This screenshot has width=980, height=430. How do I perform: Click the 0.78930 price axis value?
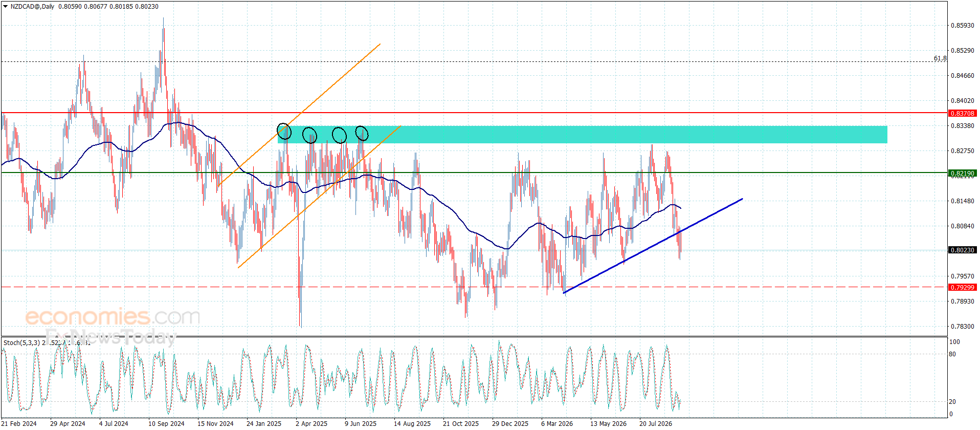click(962, 301)
